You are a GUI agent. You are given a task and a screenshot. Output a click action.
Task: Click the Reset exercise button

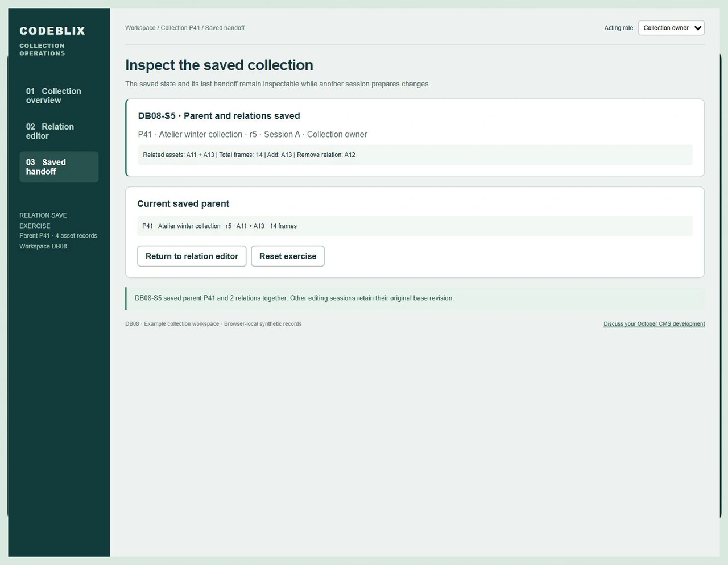[288, 256]
